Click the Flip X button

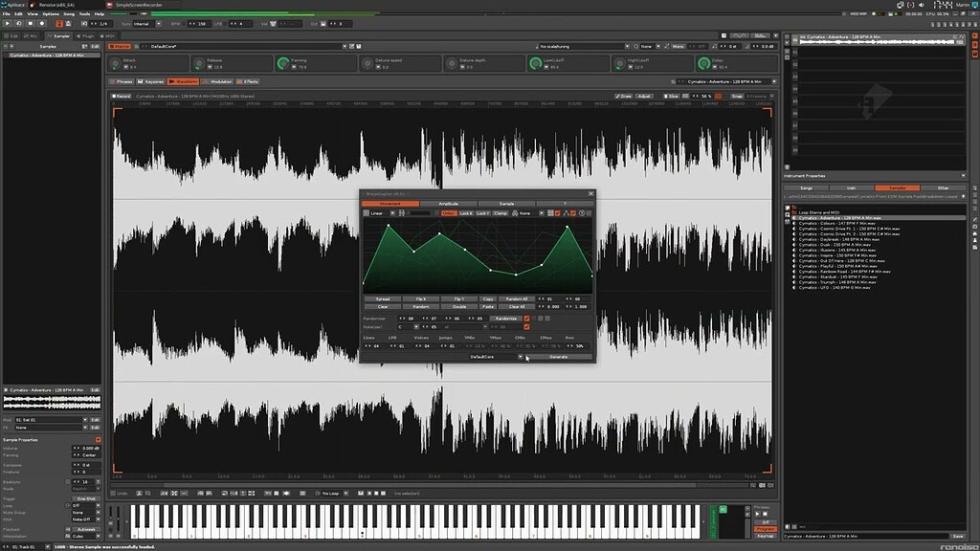click(421, 299)
